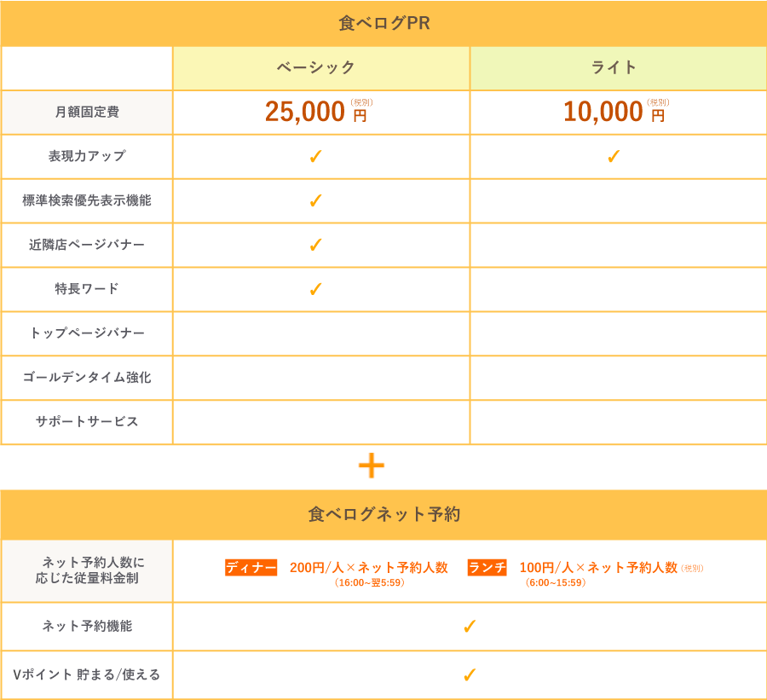Click the サポートサービス row label
This screenshot has width=767, height=700.
coord(87,421)
